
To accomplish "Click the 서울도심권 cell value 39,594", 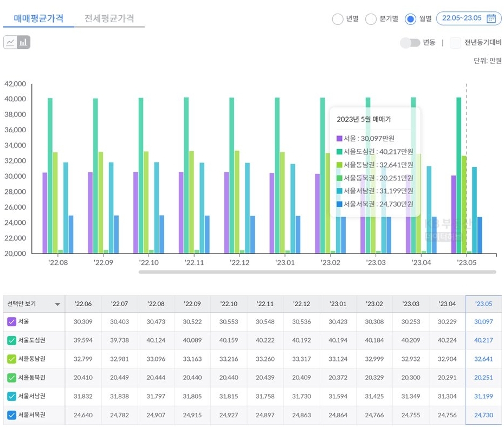I will [83, 340].
